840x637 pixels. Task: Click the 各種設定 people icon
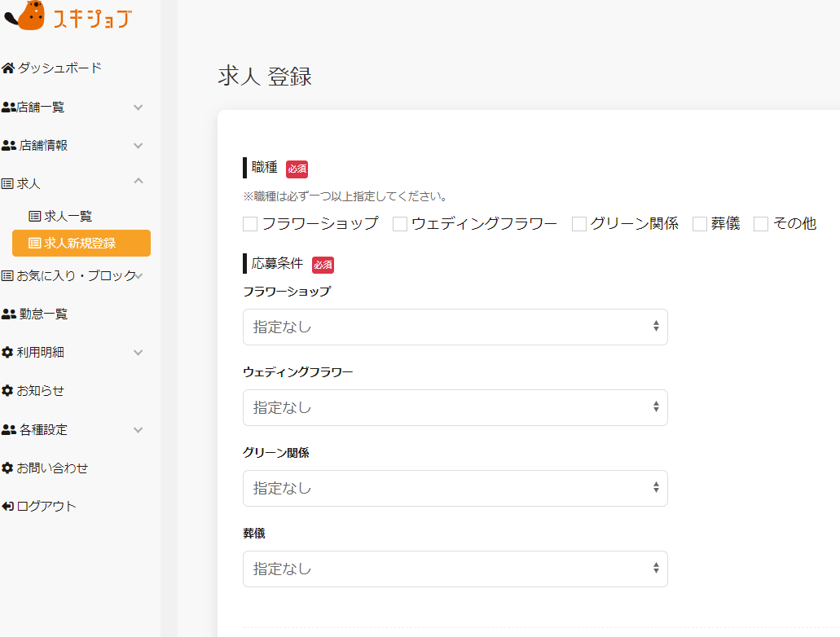click(x=9, y=429)
